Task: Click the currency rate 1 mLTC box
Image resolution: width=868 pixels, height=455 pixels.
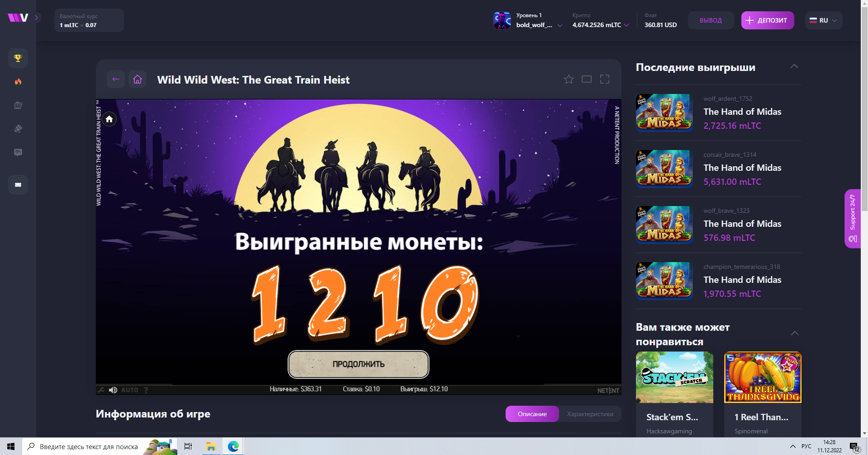Action: click(x=89, y=20)
